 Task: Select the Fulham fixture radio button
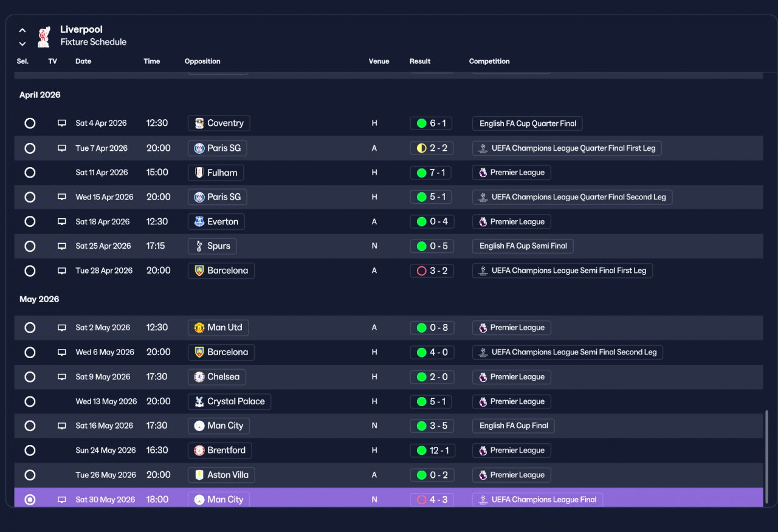click(x=30, y=173)
